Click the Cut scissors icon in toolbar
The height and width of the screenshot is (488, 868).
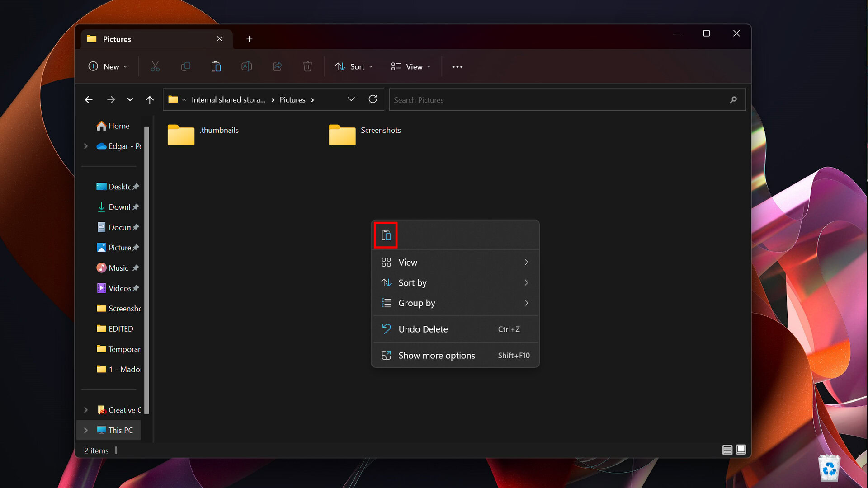[155, 66]
